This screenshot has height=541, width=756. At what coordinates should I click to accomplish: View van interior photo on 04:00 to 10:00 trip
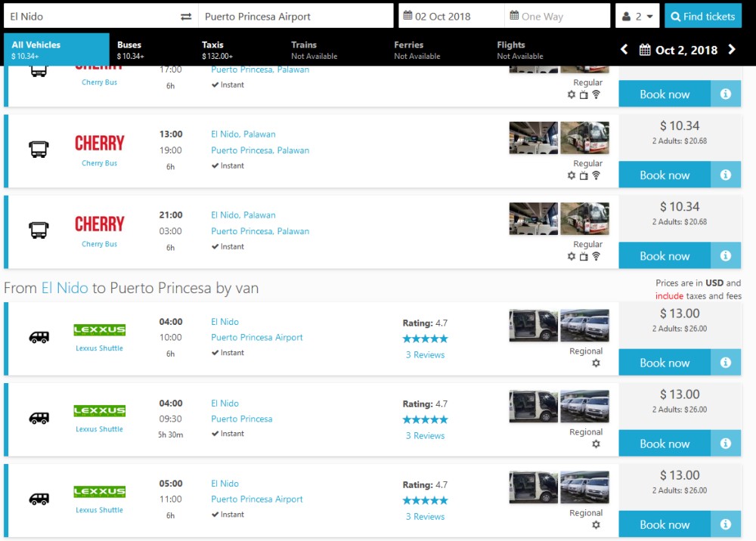tap(533, 325)
